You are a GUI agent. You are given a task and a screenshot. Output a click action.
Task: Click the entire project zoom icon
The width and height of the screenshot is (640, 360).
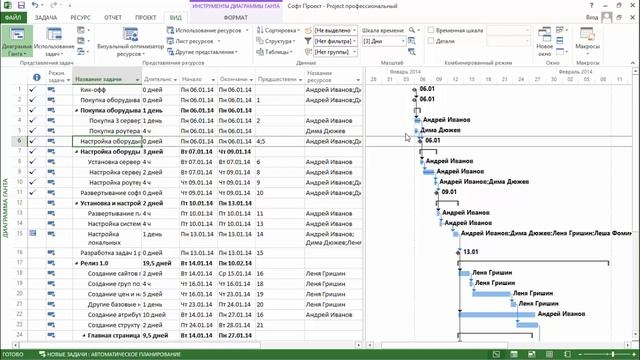point(412,41)
